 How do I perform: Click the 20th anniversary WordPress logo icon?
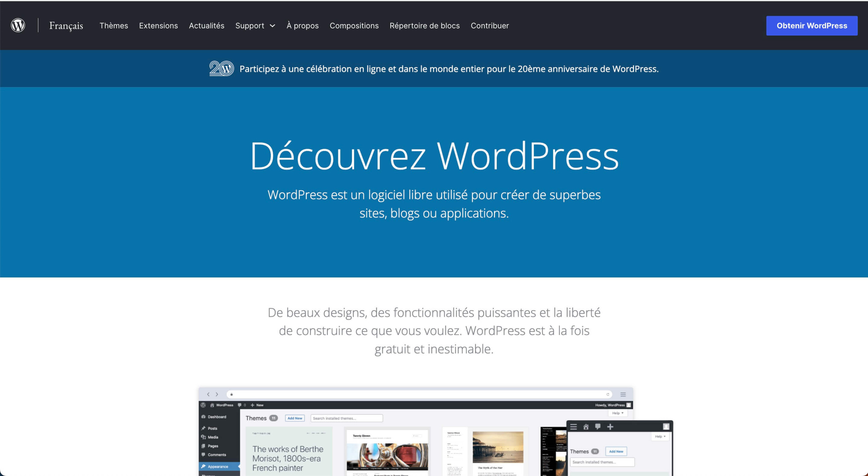click(x=221, y=68)
